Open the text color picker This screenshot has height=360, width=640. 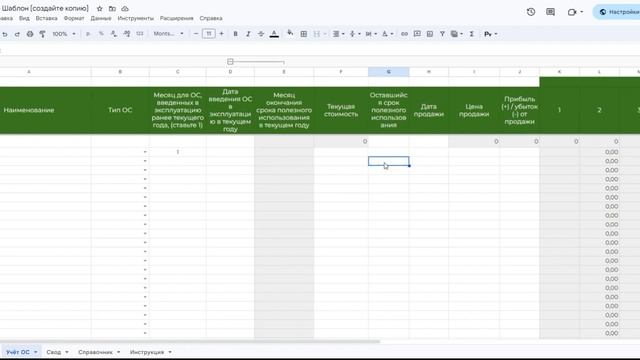tap(274, 34)
